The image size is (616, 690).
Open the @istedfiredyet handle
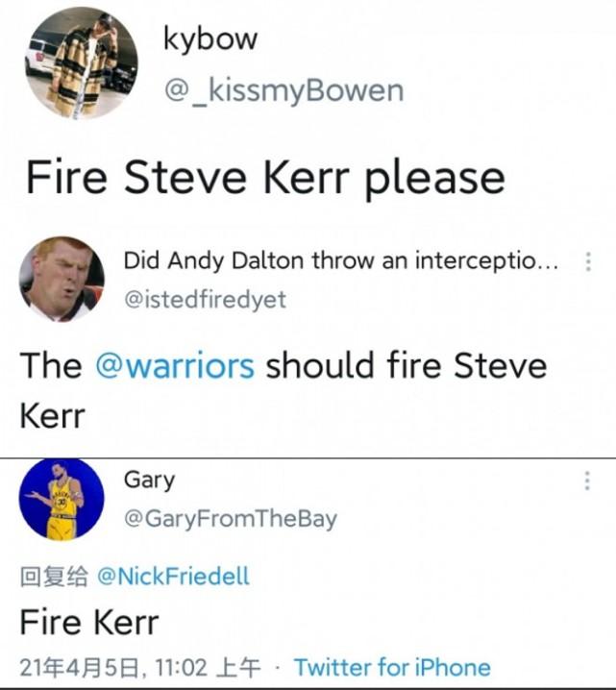click(x=205, y=300)
